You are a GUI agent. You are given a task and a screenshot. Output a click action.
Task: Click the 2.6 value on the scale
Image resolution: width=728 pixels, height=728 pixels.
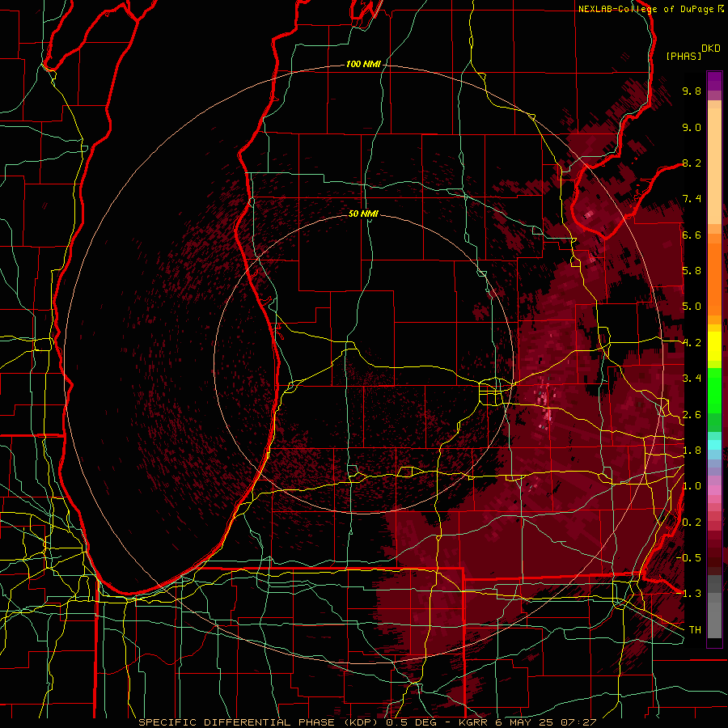coord(692,415)
